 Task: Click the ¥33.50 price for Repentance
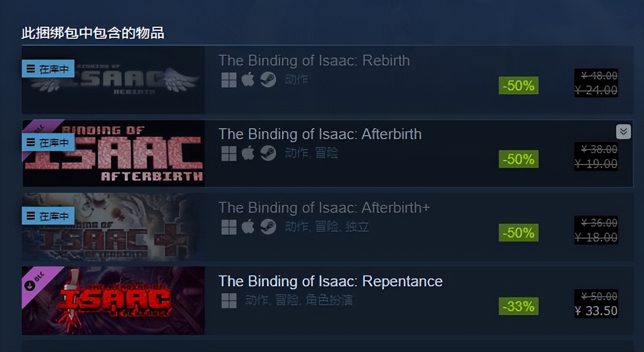pyautogui.click(x=596, y=311)
